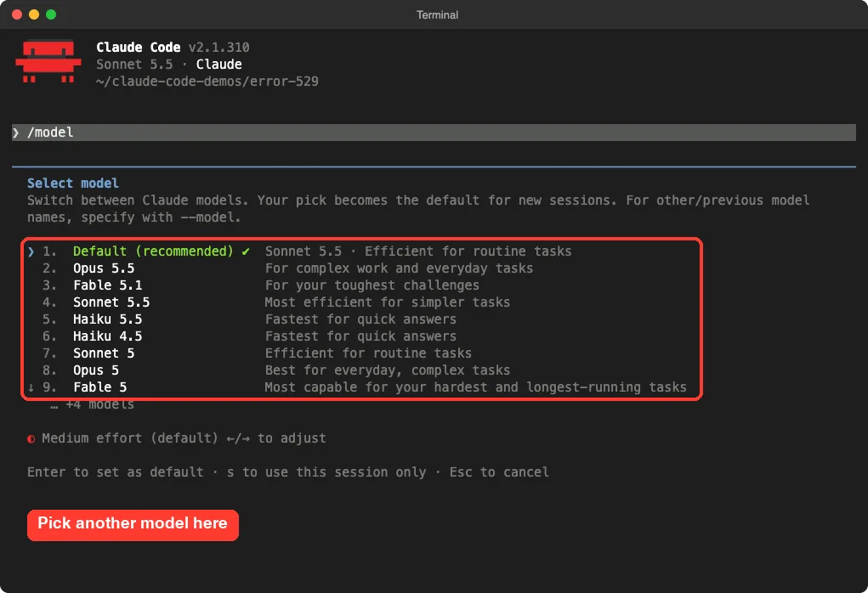Click 'Best for everyday, complex tasks' description
Viewport: 868px width, 593px height.
(x=388, y=370)
